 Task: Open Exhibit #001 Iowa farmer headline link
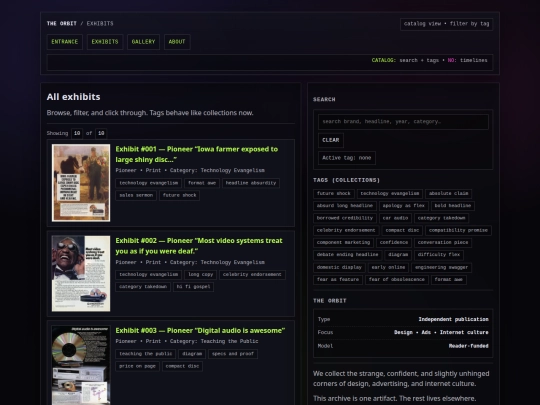pos(197,154)
